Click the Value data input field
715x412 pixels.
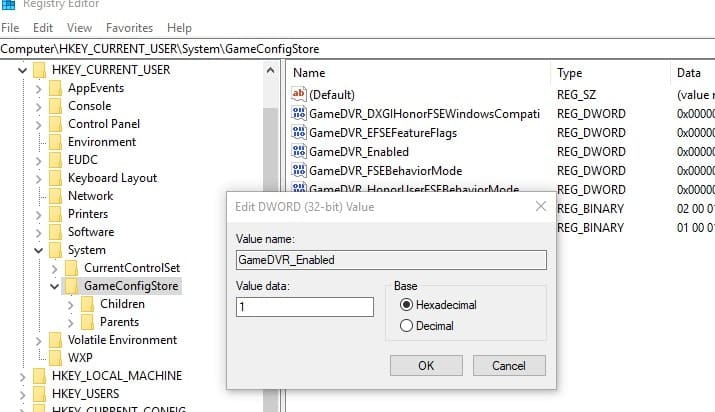click(304, 307)
